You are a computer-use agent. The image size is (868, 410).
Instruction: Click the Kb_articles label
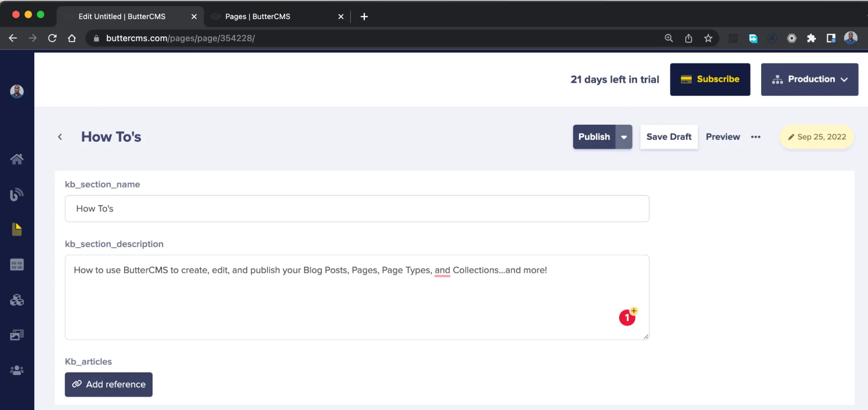[89, 361]
